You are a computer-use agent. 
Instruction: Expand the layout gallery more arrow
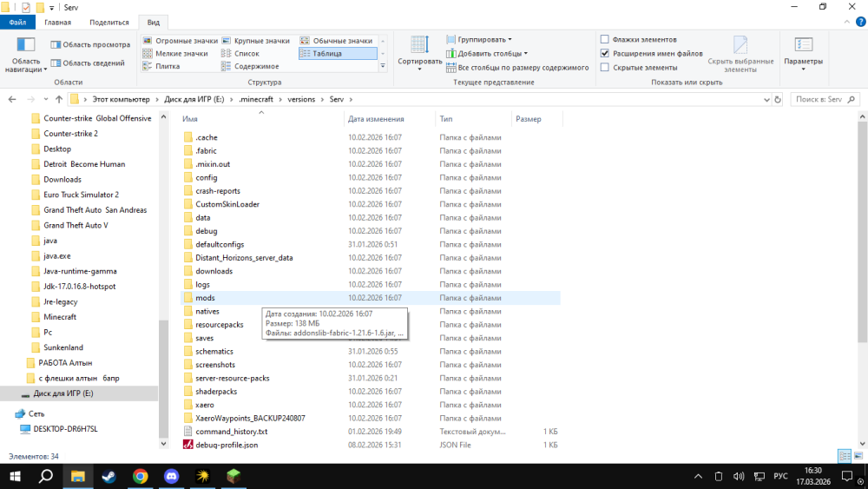point(383,67)
